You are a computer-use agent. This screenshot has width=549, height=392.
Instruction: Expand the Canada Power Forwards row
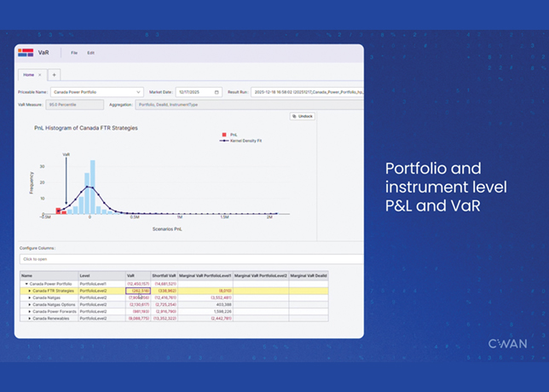(29, 311)
